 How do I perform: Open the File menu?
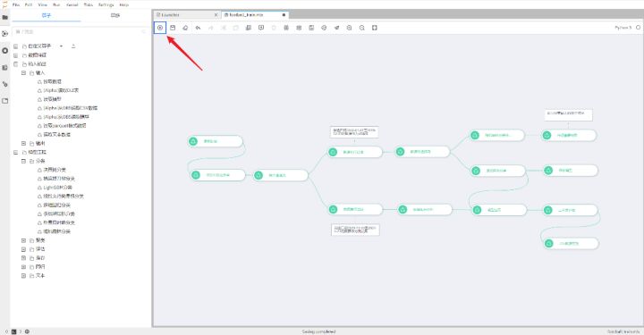[x=16, y=4]
